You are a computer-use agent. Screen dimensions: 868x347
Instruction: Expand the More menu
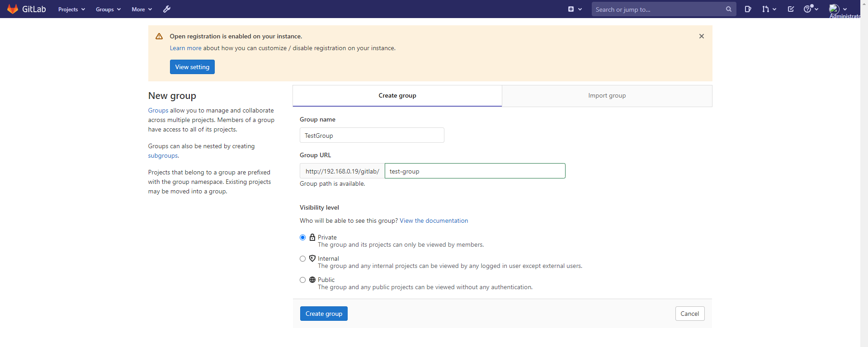[142, 9]
